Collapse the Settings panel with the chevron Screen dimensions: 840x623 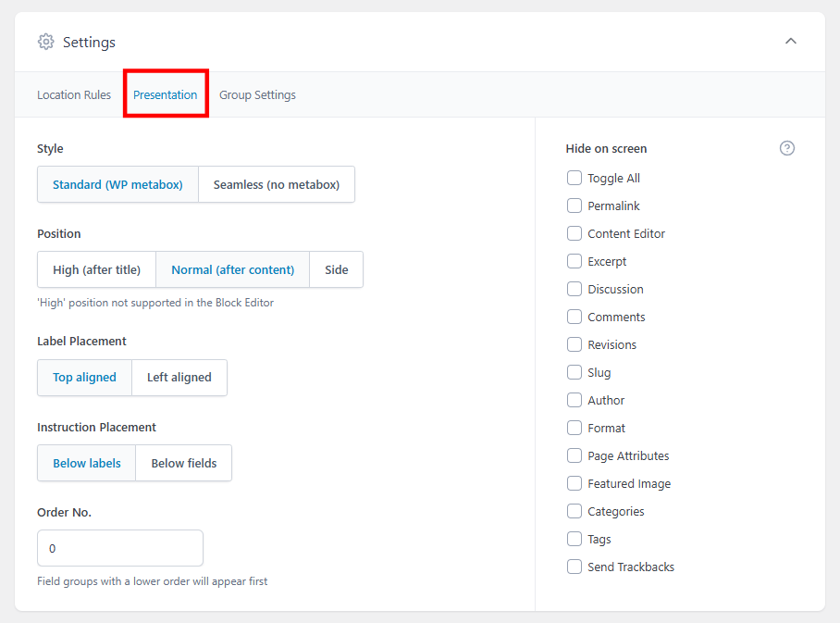click(x=791, y=41)
